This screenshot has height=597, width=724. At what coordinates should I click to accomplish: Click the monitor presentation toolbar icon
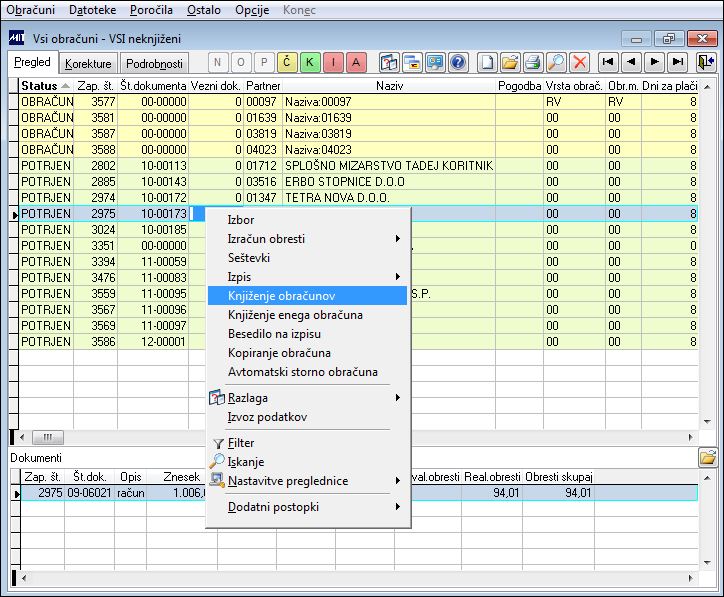tap(435, 62)
